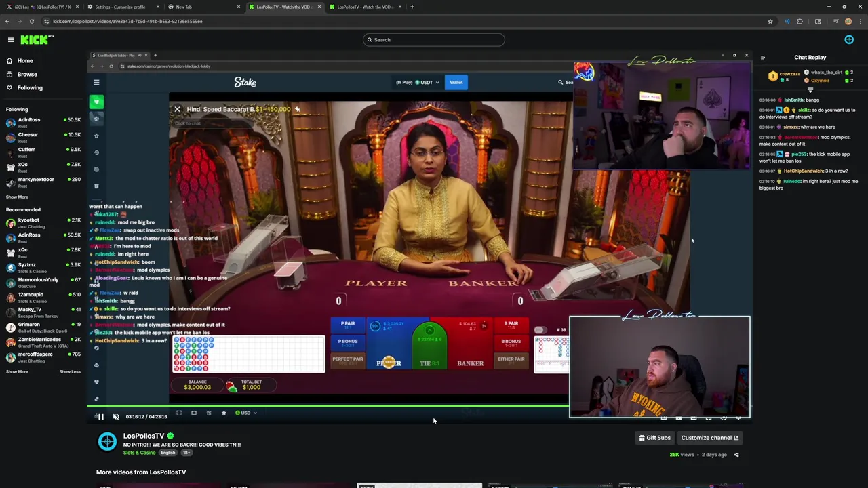The width and height of the screenshot is (868, 488).
Task: Seek on the green video progress bar
Action: 328,407
